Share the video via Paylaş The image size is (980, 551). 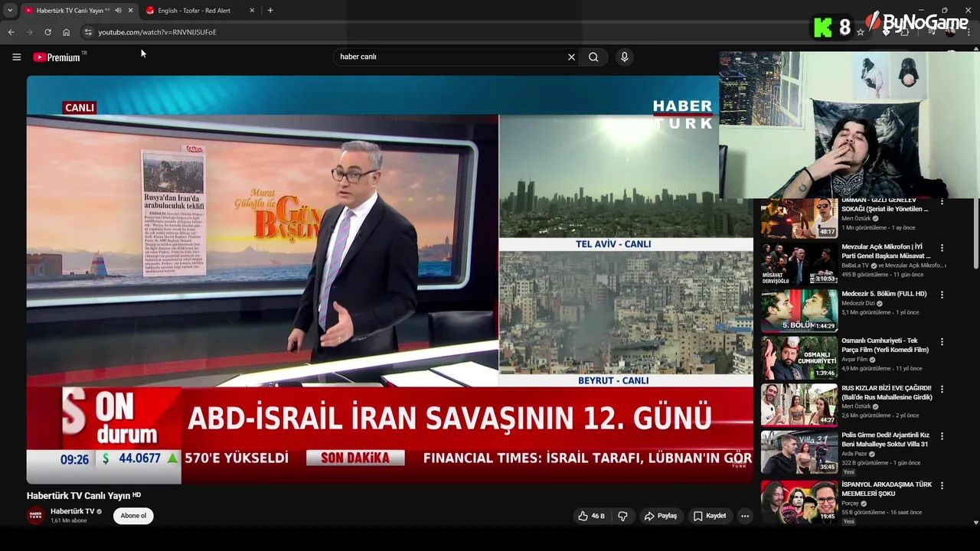660,516
